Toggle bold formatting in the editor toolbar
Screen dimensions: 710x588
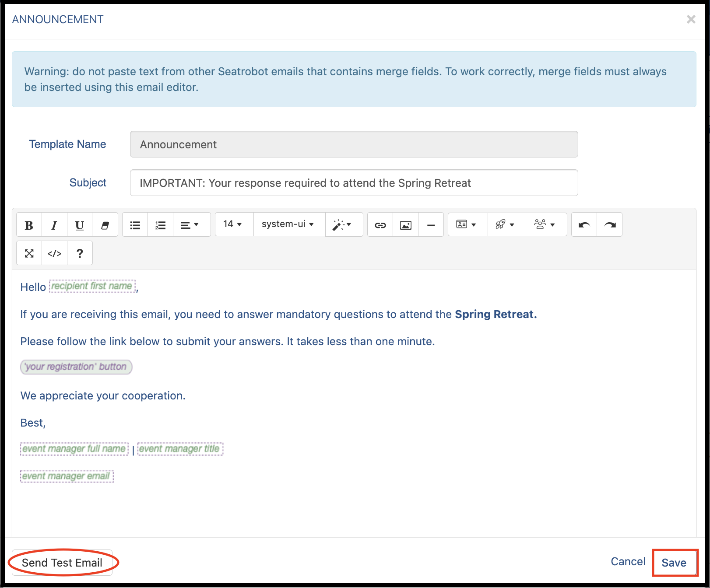pyautogui.click(x=29, y=225)
